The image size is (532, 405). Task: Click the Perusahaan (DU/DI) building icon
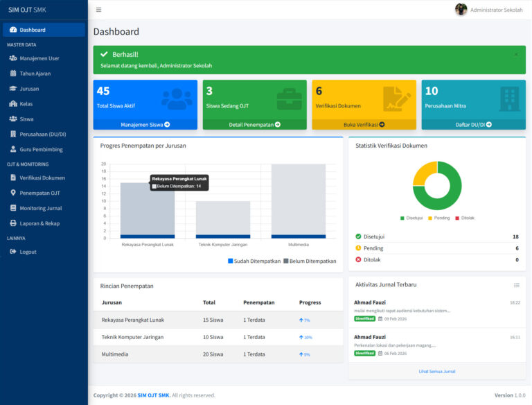coord(13,134)
